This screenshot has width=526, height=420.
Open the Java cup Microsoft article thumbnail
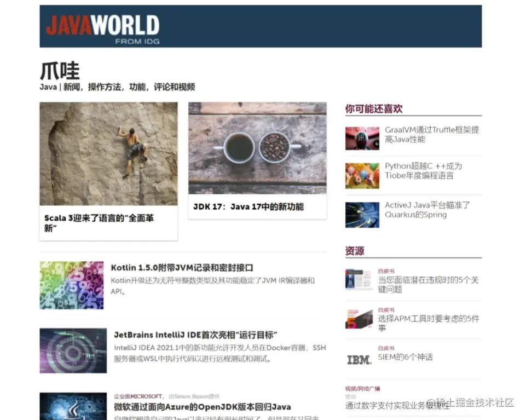(x=73, y=406)
